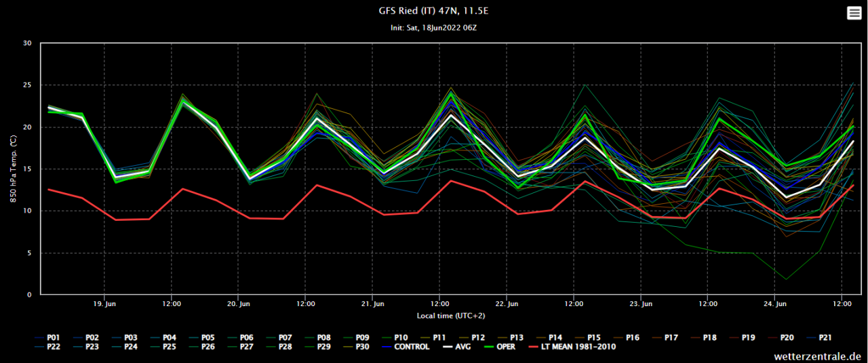Toggle the P20 legend entry
Image resolution: width=868 pixels, height=363 pixels.
787,337
